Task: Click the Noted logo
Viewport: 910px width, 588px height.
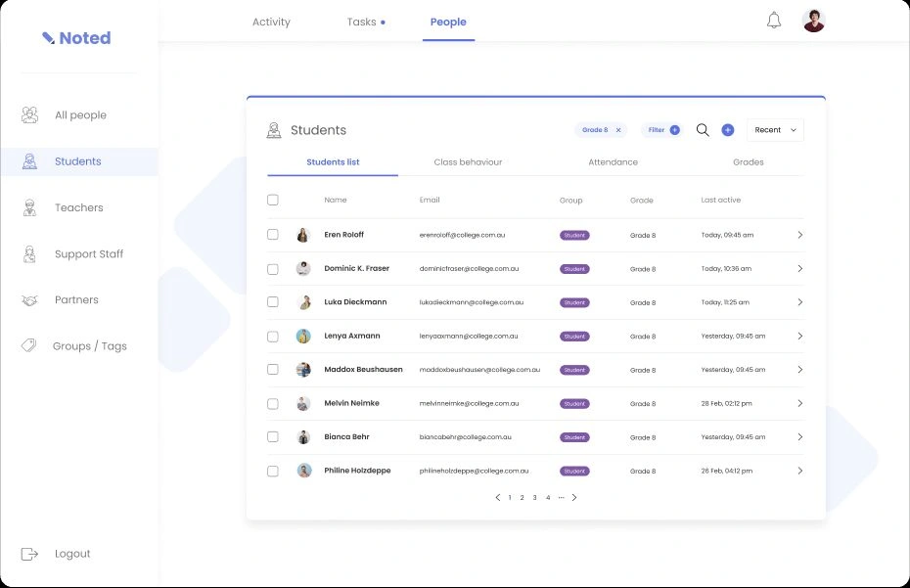Action: (76, 38)
